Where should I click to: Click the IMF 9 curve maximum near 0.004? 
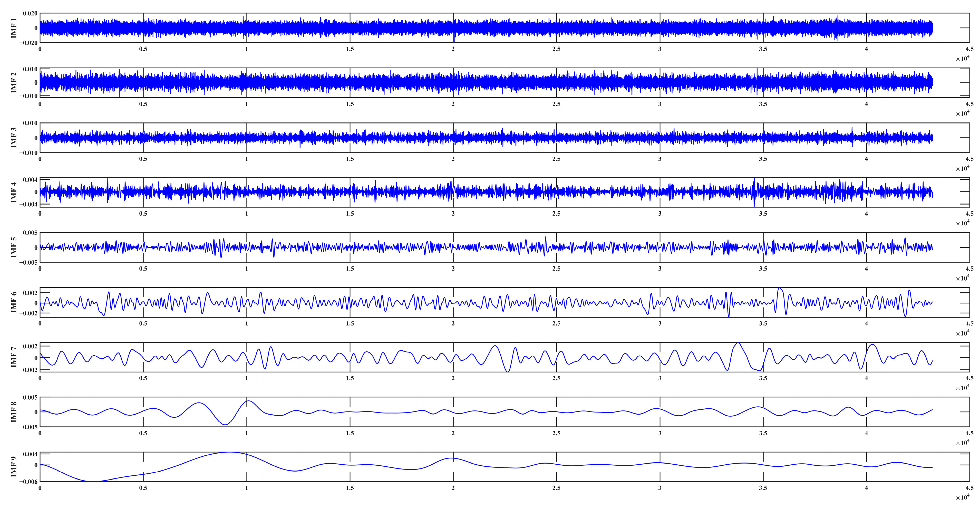pos(229,453)
